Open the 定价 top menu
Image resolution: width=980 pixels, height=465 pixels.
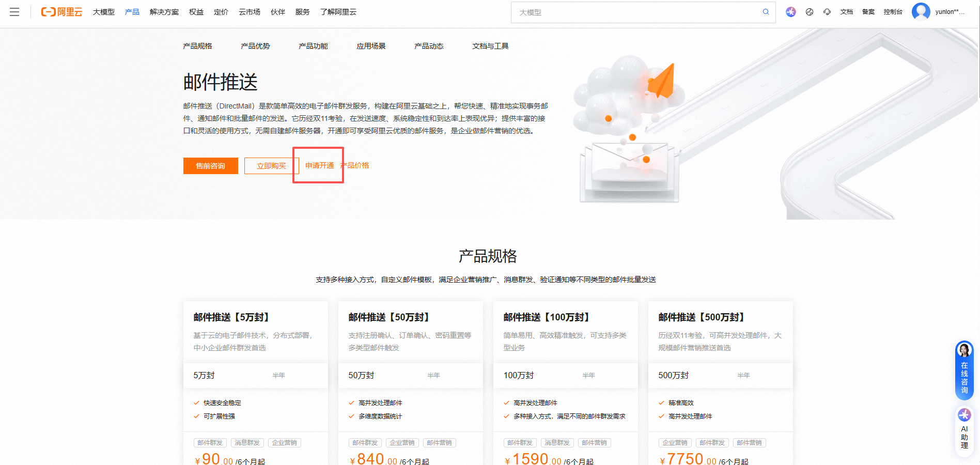(x=221, y=12)
